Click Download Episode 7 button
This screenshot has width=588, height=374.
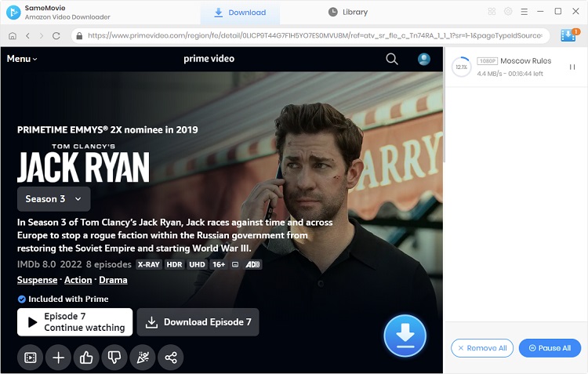point(198,321)
